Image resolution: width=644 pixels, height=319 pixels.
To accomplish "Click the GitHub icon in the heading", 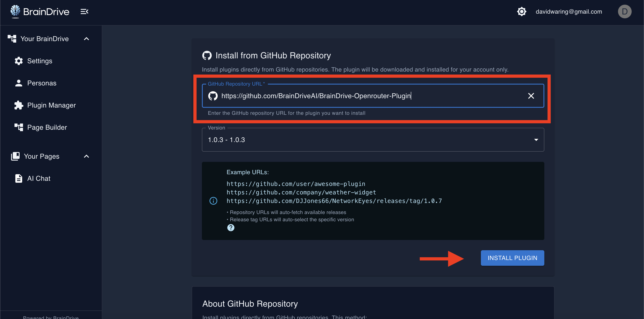I will (x=207, y=56).
